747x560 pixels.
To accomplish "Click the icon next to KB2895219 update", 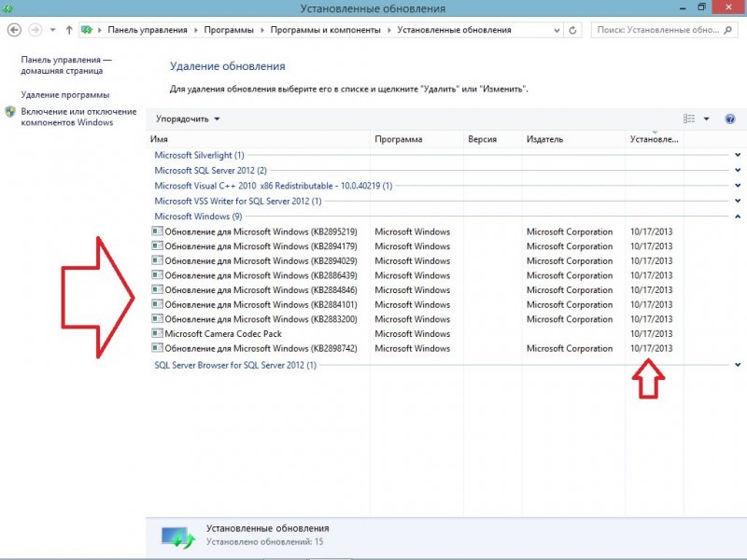I will coord(157,231).
